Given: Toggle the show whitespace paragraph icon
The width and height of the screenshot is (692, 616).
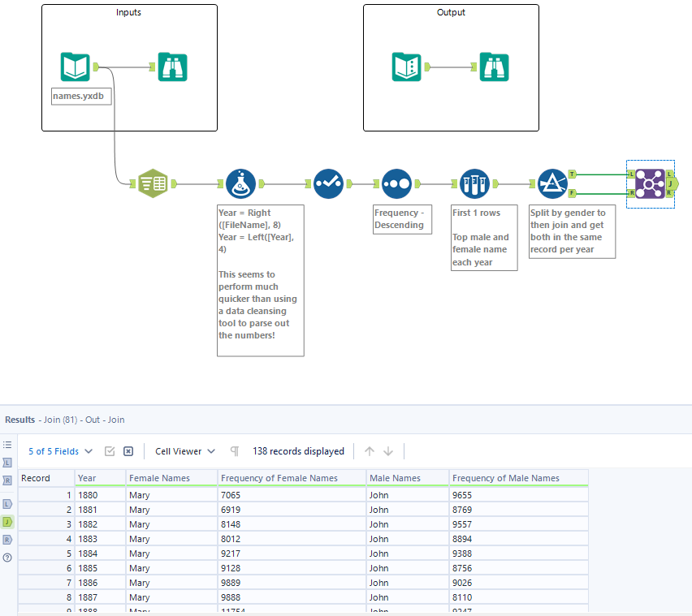Looking at the screenshot, I should tap(235, 451).
